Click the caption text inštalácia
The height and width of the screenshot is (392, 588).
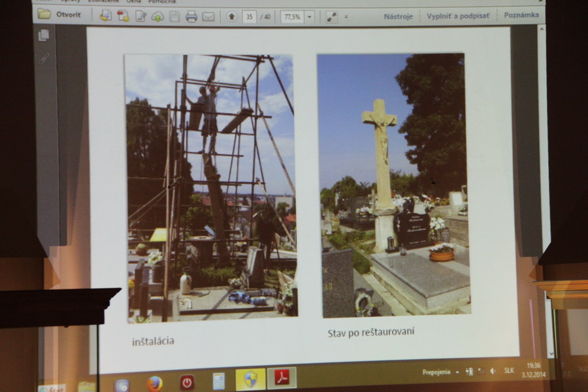153,341
